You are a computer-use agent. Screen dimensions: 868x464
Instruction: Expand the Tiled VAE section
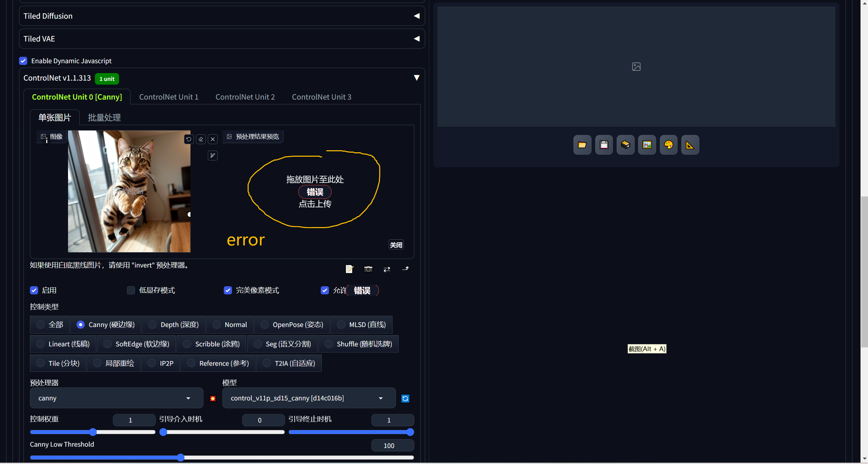pyautogui.click(x=222, y=39)
